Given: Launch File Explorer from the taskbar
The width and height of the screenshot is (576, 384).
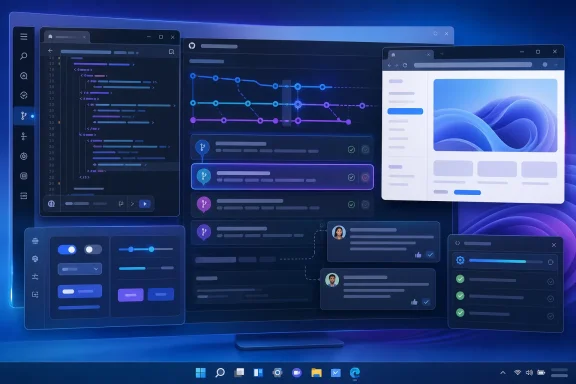Looking at the screenshot, I should 316,373.
